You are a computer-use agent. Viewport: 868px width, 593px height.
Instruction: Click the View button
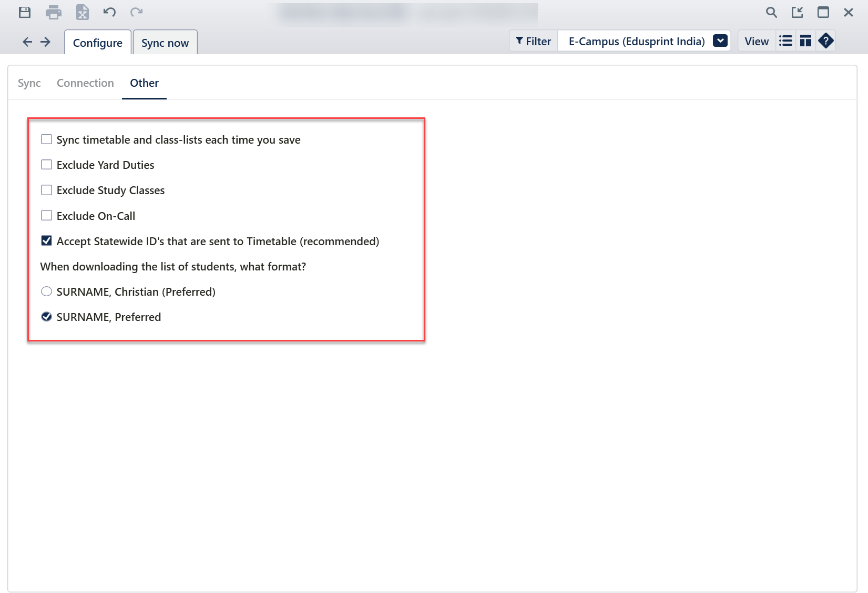point(757,41)
